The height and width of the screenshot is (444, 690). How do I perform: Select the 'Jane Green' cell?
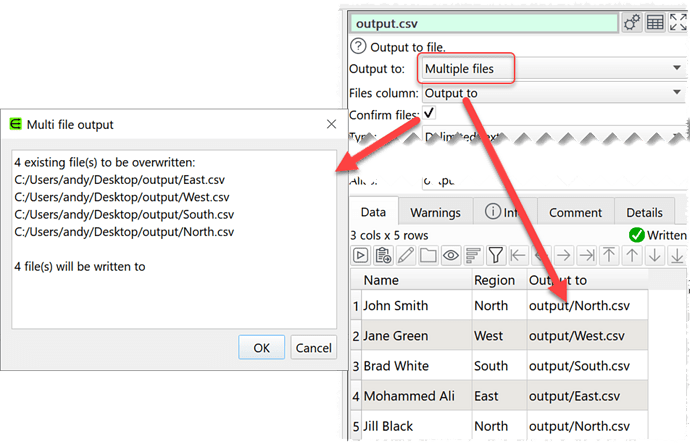coord(416,336)
